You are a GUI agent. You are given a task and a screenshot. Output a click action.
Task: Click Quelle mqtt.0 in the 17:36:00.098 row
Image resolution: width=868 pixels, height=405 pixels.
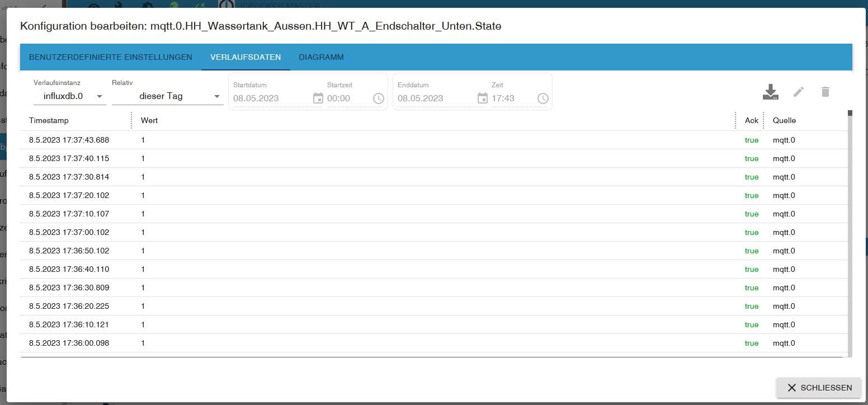[784, 343]
